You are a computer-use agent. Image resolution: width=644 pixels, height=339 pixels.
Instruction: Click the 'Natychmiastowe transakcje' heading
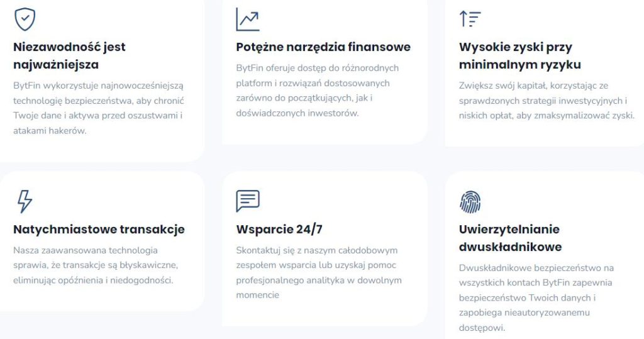point(99,230)
